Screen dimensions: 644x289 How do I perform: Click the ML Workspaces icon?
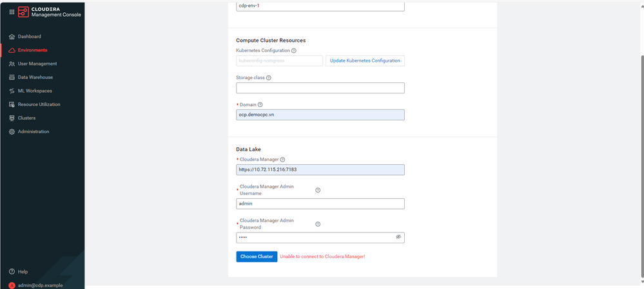coord(12,91)
